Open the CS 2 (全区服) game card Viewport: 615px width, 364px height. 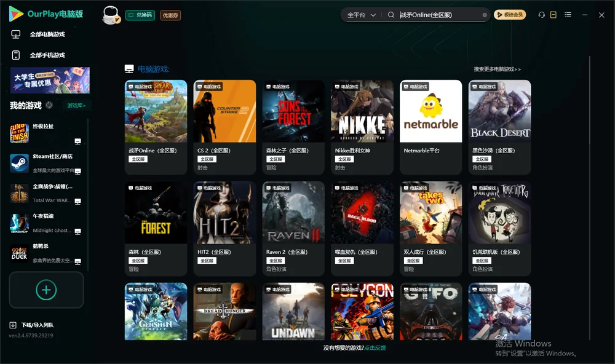pos(224,127)
